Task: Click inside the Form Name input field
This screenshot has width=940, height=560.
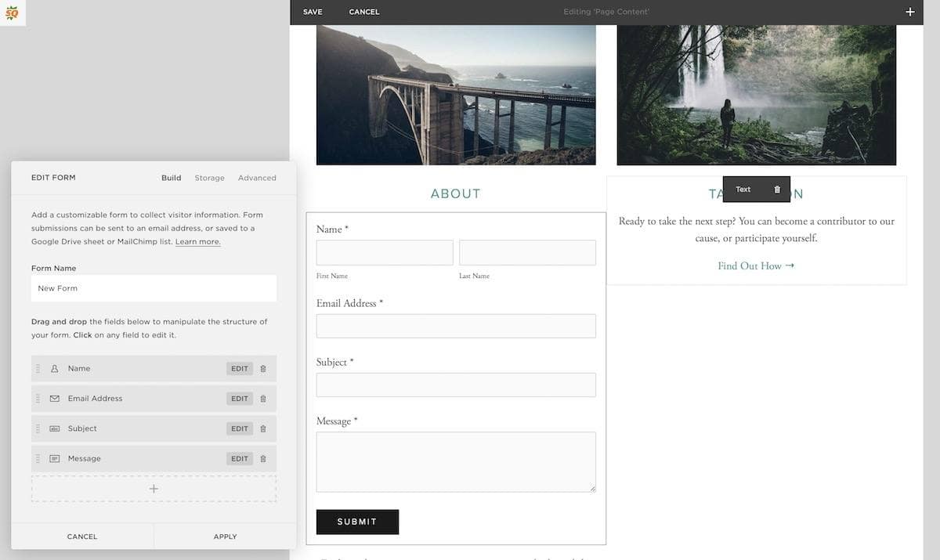Action: (154, 287)
